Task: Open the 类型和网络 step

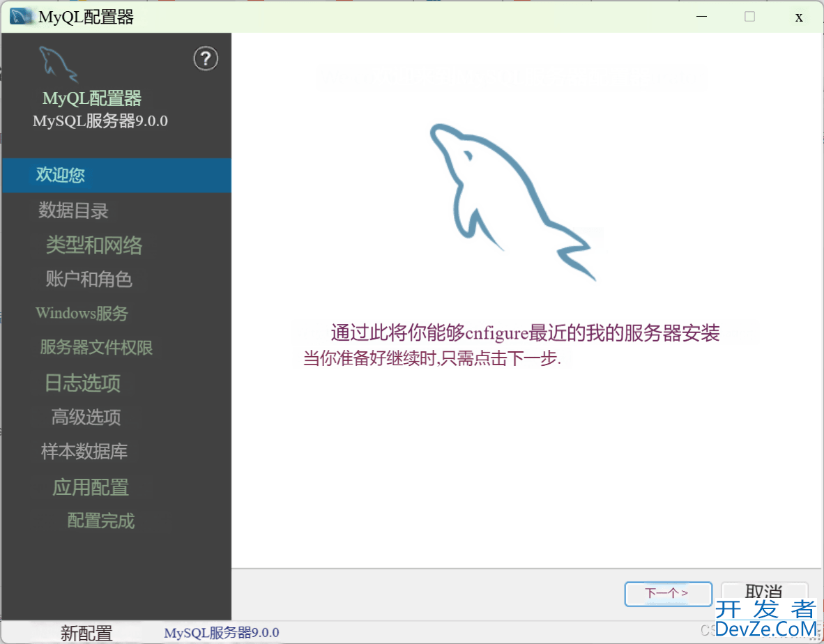Action: pyautogui.click(x=94, y=245)
